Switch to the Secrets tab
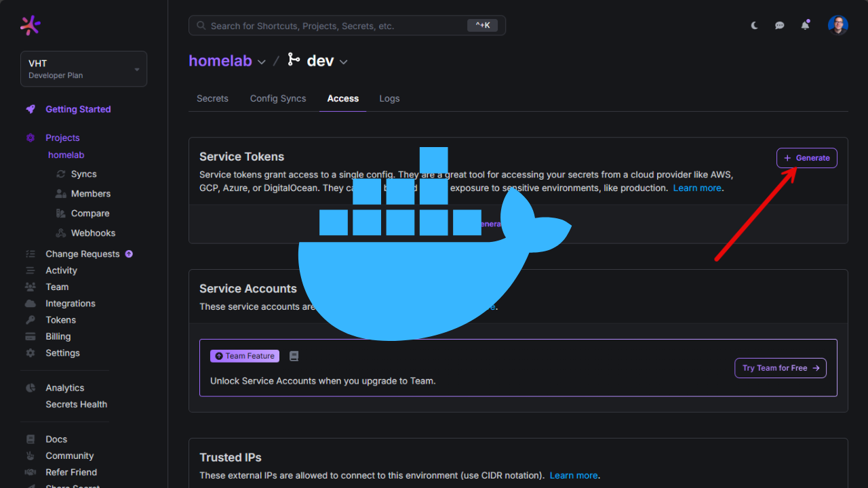The height and width of the screenshot is (488, 868). point(212,98)
